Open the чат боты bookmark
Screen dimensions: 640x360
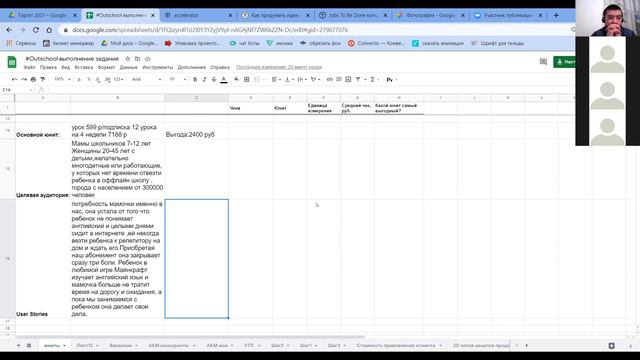244,43
